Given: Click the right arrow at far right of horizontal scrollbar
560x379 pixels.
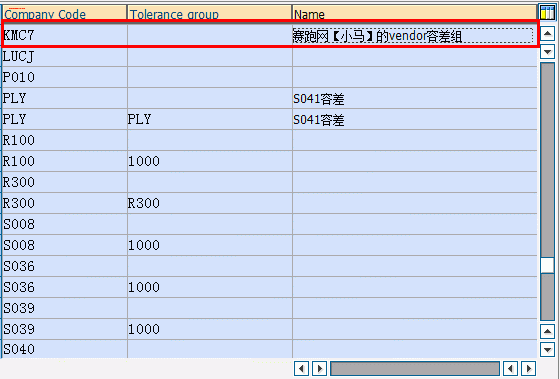Looking at the screenshot, I should tap(529, 368).
